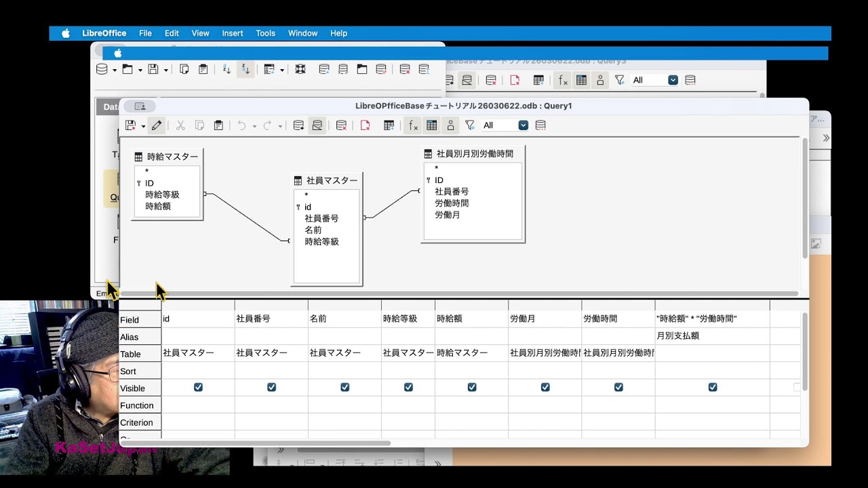
Task: Add Tables icon in Query1 toolbar
Action: pyautogui.click(x=389, y=125)
